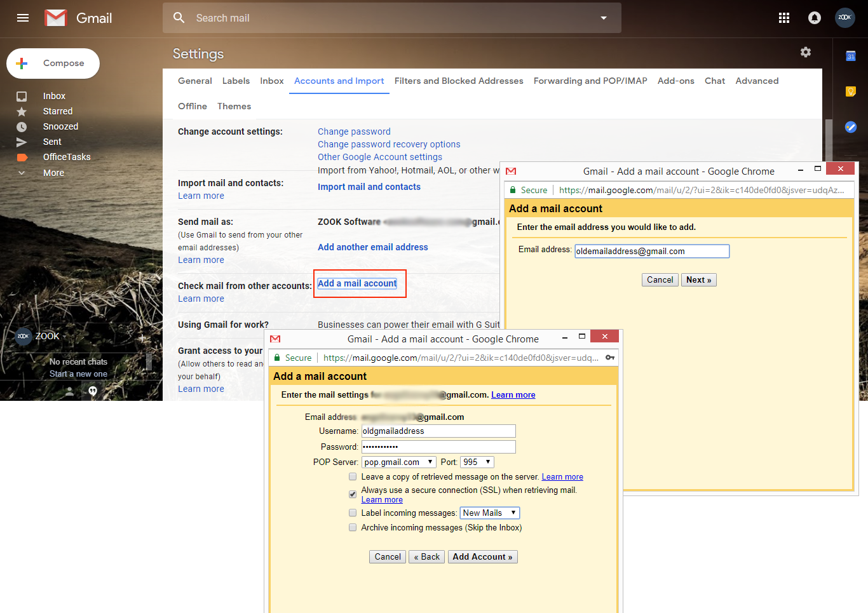This screenshot has width=868, height=613.
Task: Click Cancel in the front popup
Action: (x=388, y=556)
